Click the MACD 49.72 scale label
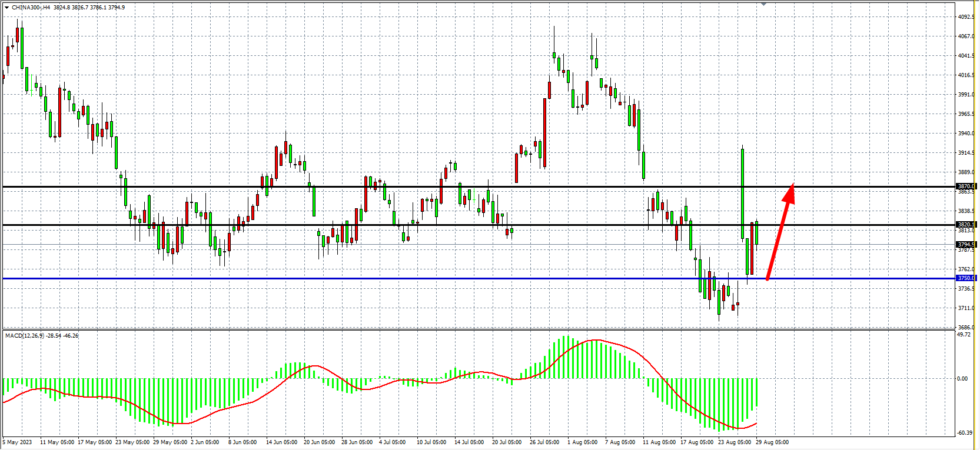The image size is (980, 450). coord(964,335)
